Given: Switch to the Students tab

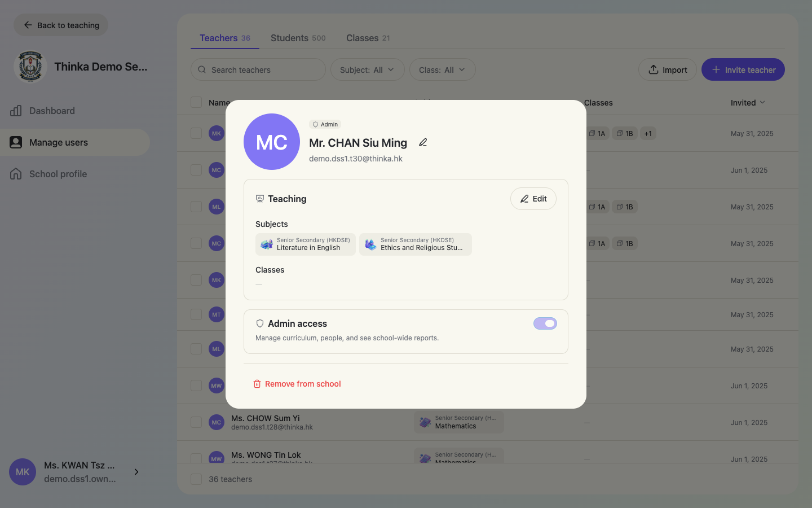Looking at the screenshot, I should coord(298,38).
